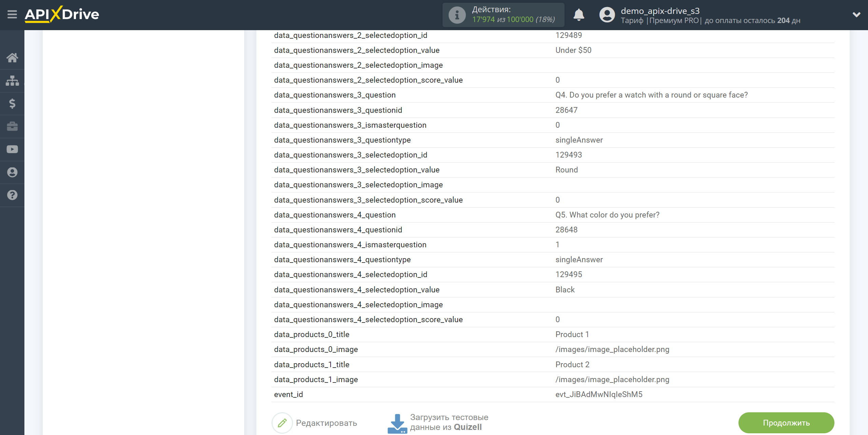The height and width of the screenshot is (435, 868).
Task: Select the value '129489'
Action: point(569,35)
